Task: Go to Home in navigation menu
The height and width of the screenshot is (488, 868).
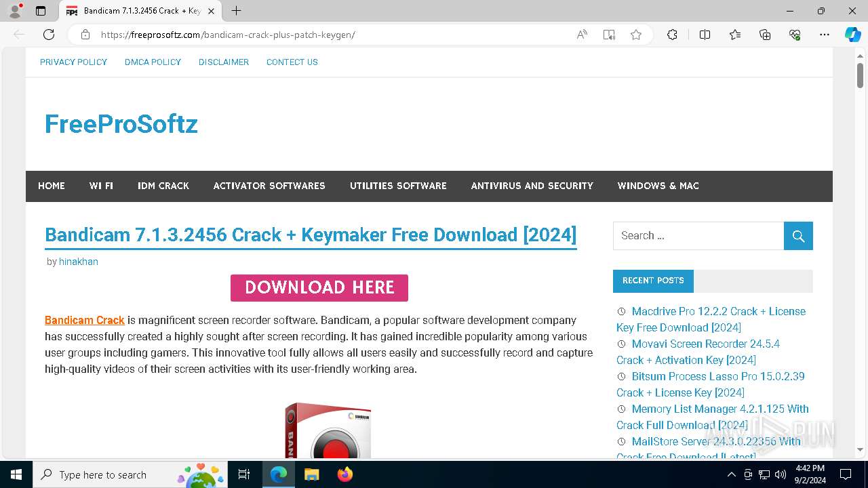Action: coord(52,186)
